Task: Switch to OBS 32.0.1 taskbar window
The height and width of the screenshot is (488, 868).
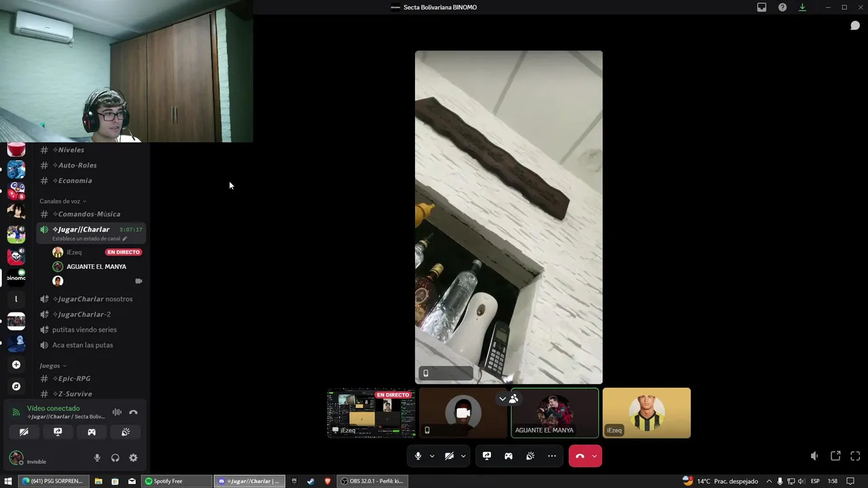Action: [x=372, y=481]
